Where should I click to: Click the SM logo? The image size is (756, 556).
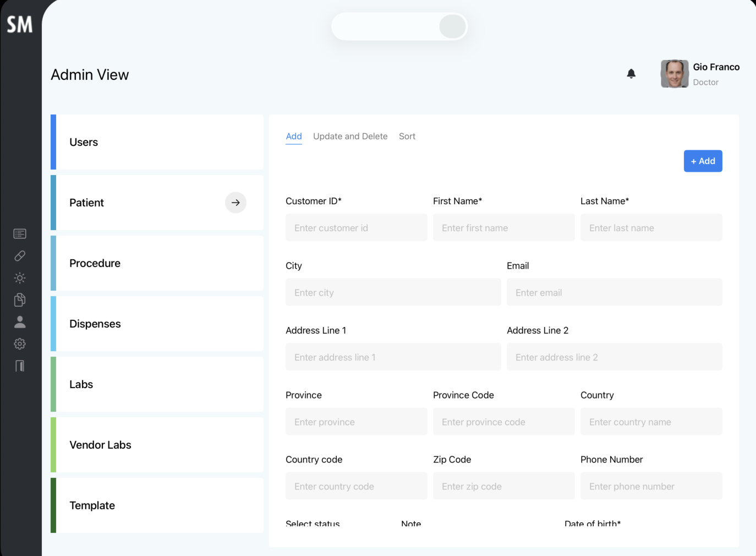20,24
